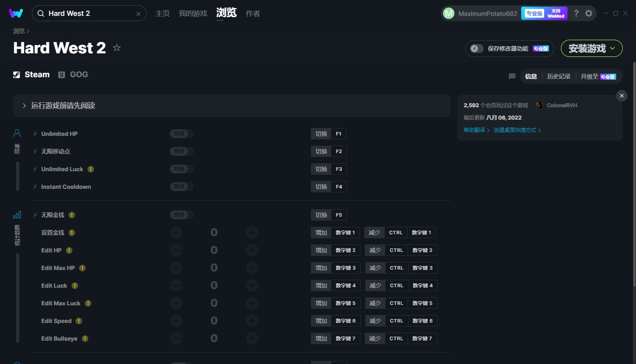Viewport: 636px width, 364px height.
Task: Switch to 信息 tab
Action: [531, 76]
